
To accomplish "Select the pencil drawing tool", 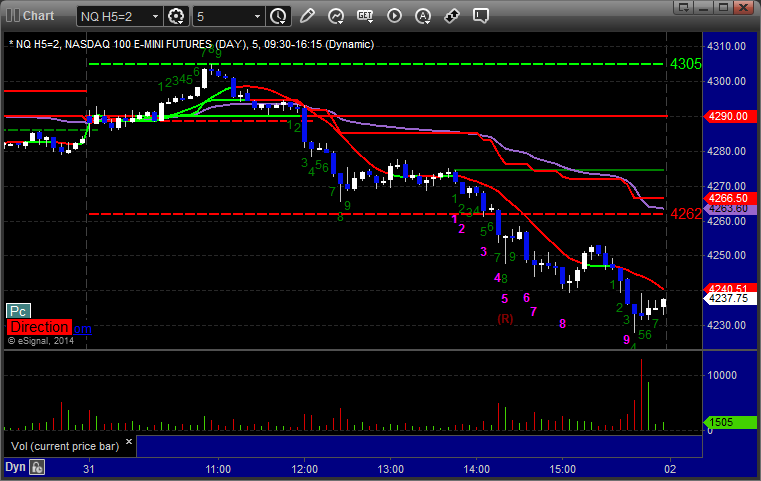I will (x=307, y=16).
